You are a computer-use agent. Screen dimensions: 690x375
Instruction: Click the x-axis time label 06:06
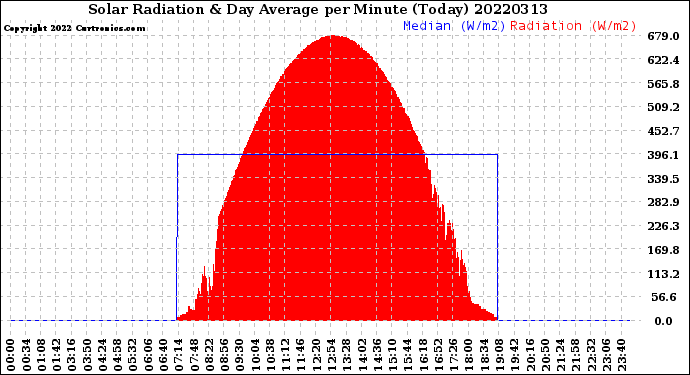pyautogui.click(x=148, y=355)
